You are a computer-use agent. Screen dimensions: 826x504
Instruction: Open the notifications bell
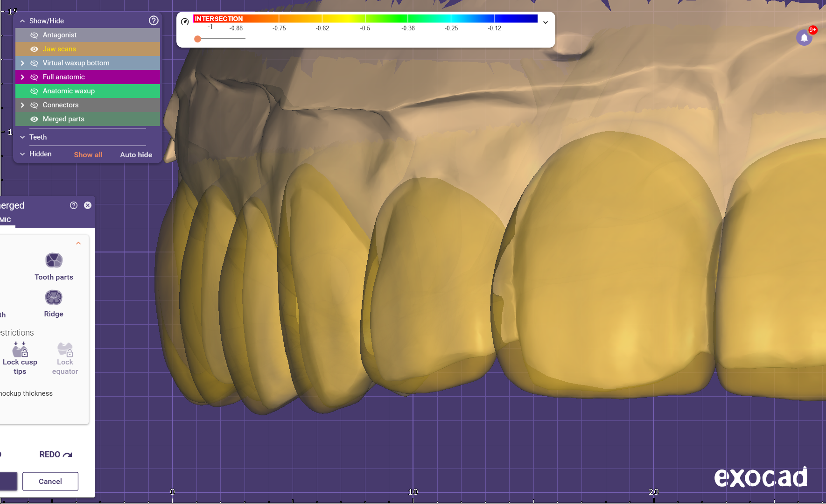[804, 38]
